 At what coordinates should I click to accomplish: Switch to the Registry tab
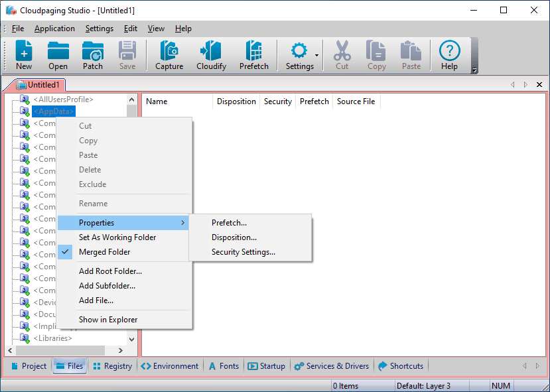pos(113,366)
